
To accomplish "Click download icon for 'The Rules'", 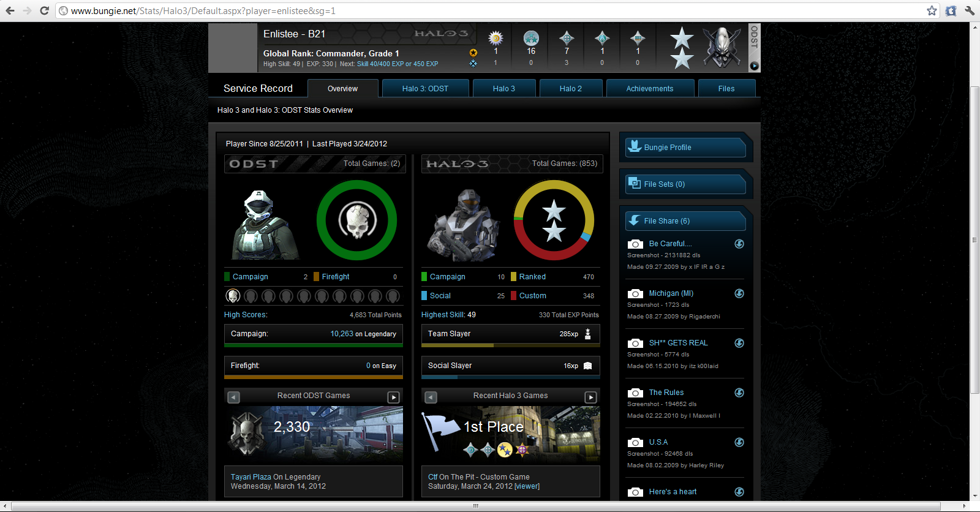I will [739, 393].
